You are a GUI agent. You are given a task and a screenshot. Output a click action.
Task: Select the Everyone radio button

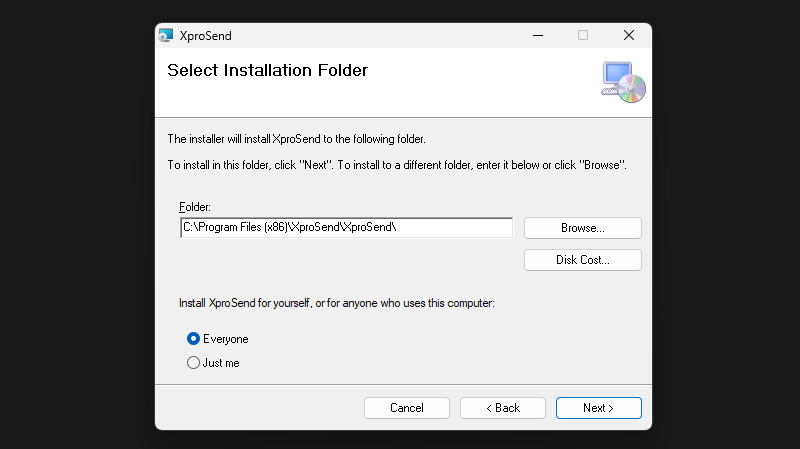pyautogui.click(x=194, y=339)
